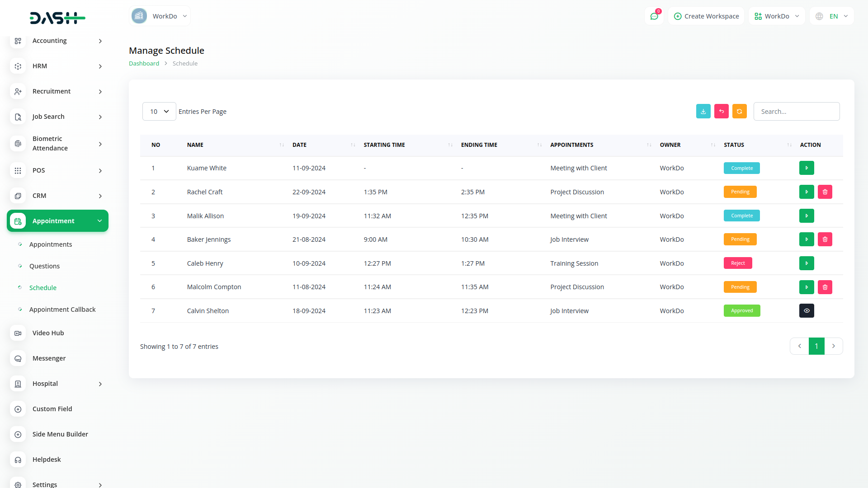Open the EN language dropdown

pyautogui.click(x=832, y=16)
